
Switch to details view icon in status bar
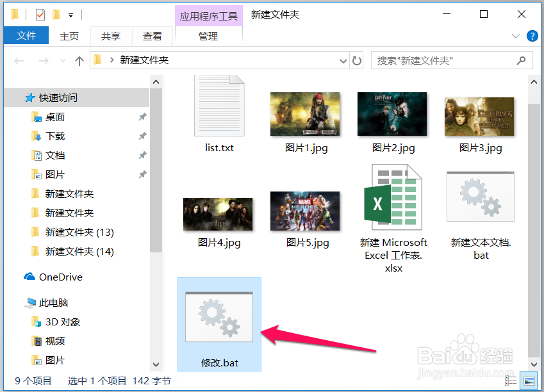tap(511, 381)
